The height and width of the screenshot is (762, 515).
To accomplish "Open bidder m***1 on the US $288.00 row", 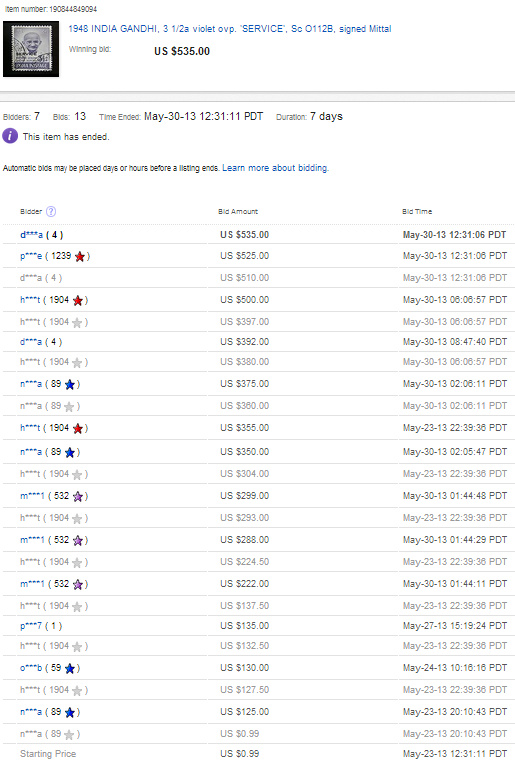I will point(33,540).
